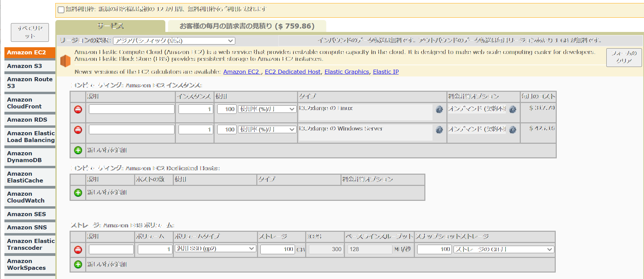Open usage unit dropdown for Linux row
The height and width of the screenshot is (279, 644).
point(267,109)
